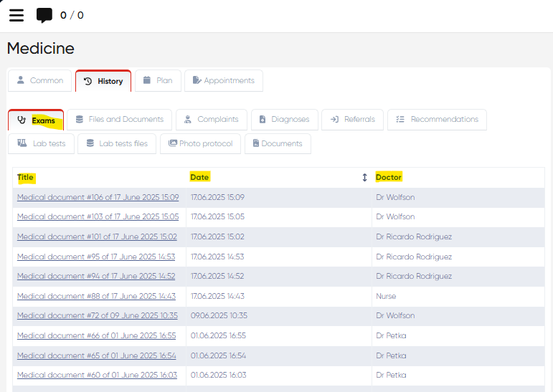Screen dimensions: 553x392
Task: Select the Exams sub-tab
Action: click(x=36, y=120)
